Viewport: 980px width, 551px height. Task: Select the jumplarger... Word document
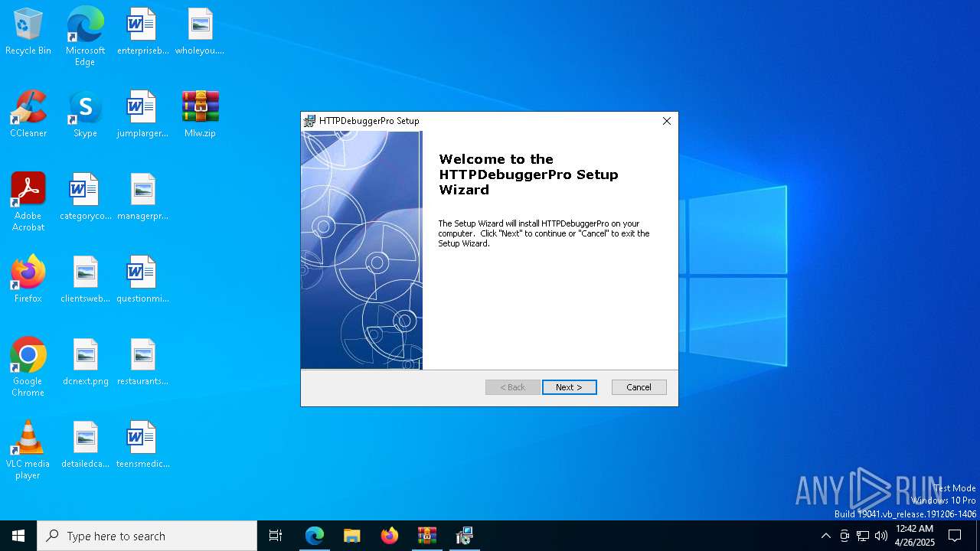(x=142, y=115)
